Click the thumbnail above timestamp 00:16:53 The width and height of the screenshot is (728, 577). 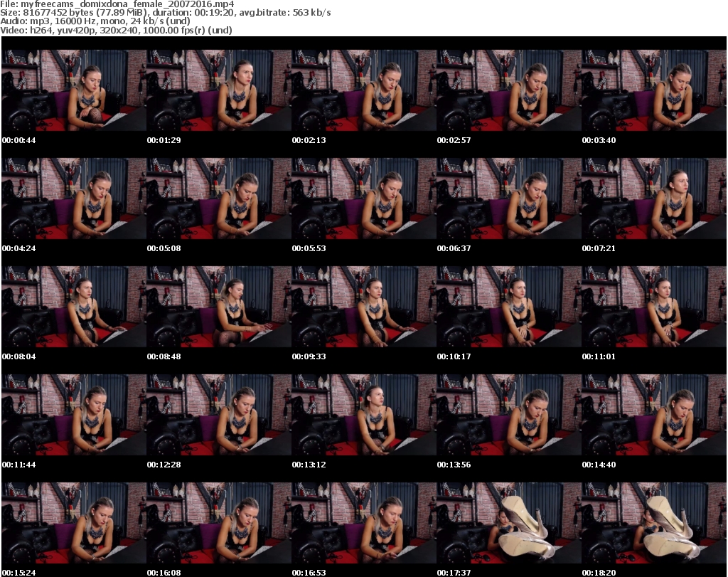(x=364, y=524)
